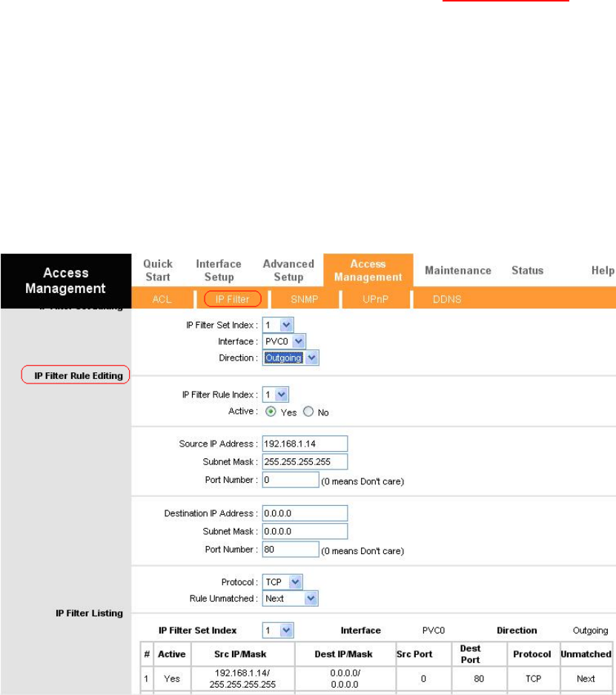Expand the Direction Outgoing dropdown
The image size is (616, 695).
tap(291, 358)
